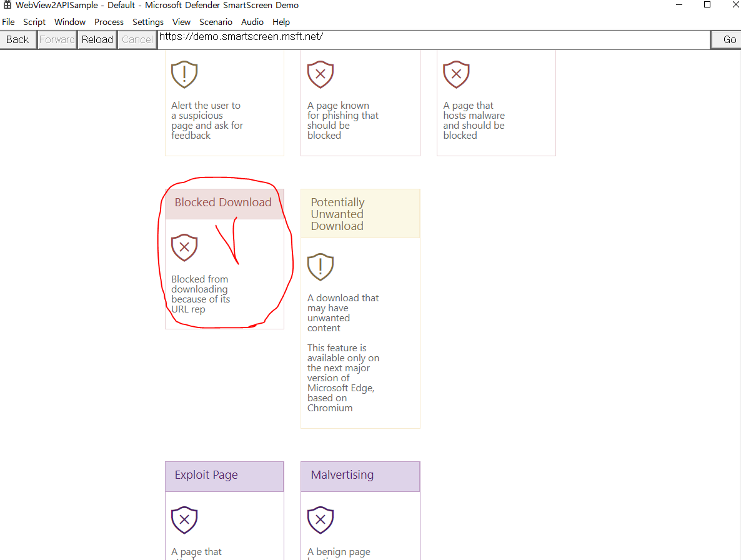Click 'A page that' text in Exploit Page card
Viewport: 741px width, 560px height.
tap(196, 552)
